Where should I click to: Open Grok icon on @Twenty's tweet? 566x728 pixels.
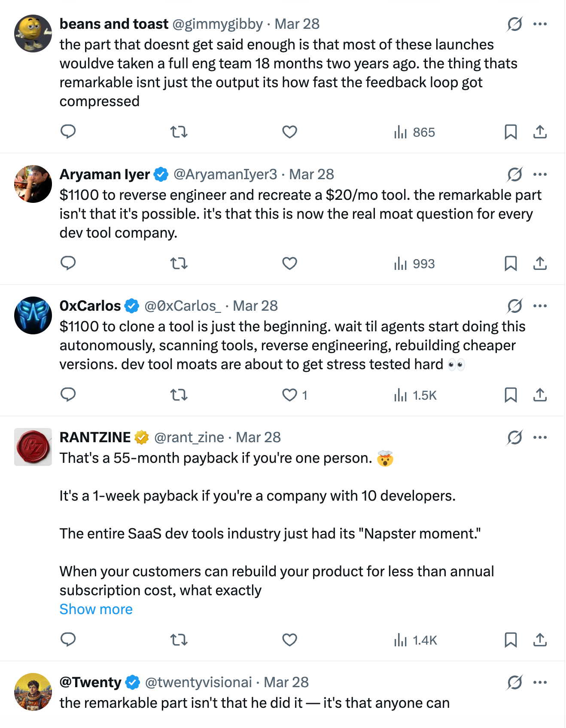(x=514, y=682)
